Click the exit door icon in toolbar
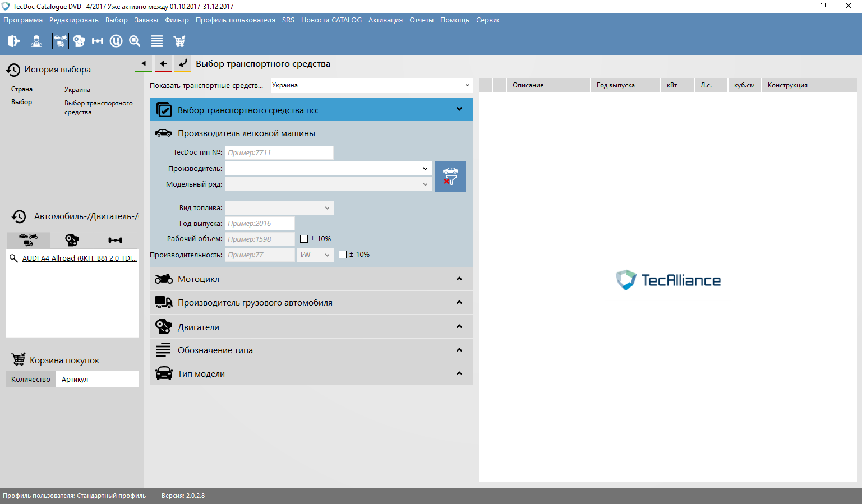This screenshot has height=504, width=862. [x=14, y=41]
